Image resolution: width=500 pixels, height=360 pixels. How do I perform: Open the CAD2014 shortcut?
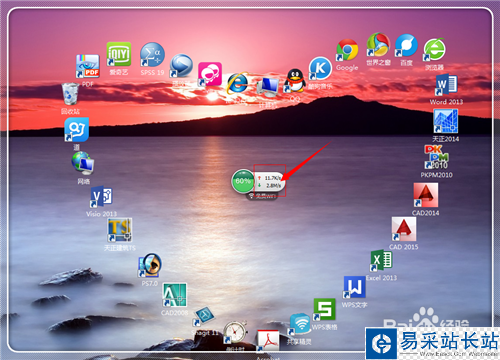pyautogui.click(x=426, y=195)
